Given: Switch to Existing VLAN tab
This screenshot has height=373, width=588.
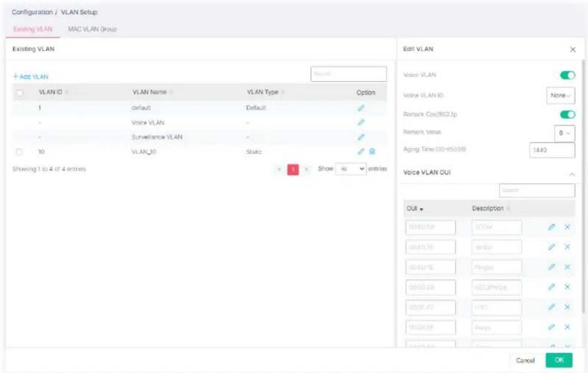Looking at the screenshot, I should point(32,29).
